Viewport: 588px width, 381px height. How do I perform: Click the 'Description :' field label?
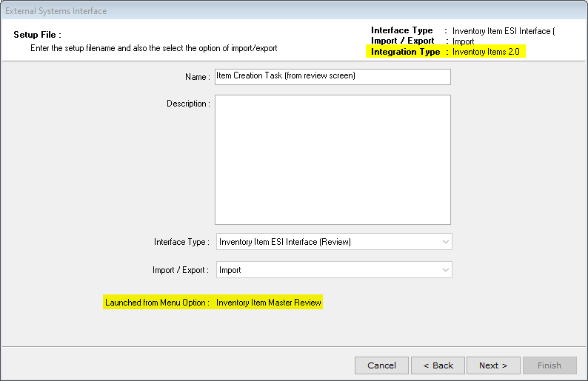coord(188,104)
